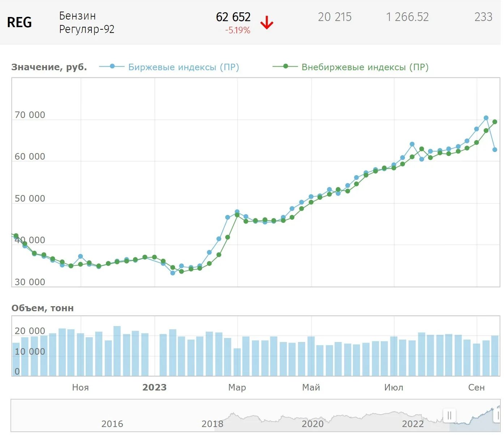
Task: Click the 20 215 volume value
Action: [x=335, y=17]
